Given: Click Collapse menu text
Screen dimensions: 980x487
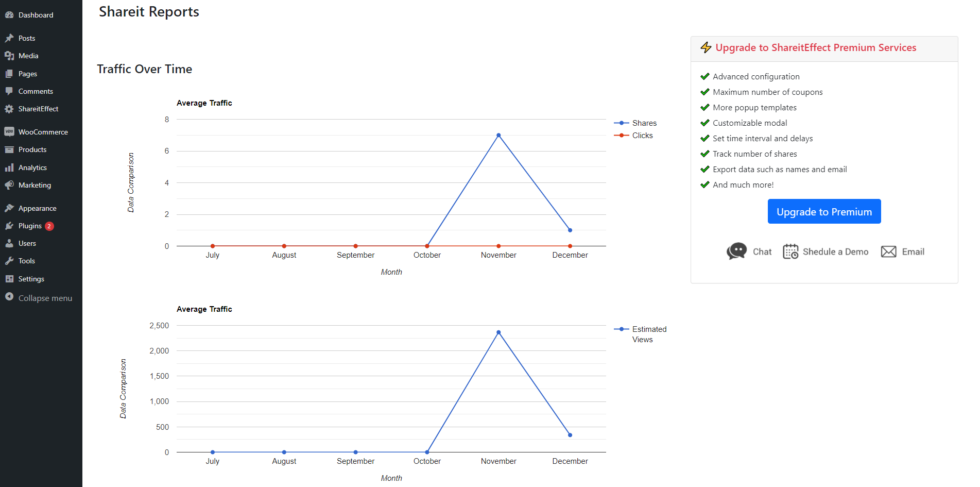Looking at the screenshot, I should click(x=45, y=298).
